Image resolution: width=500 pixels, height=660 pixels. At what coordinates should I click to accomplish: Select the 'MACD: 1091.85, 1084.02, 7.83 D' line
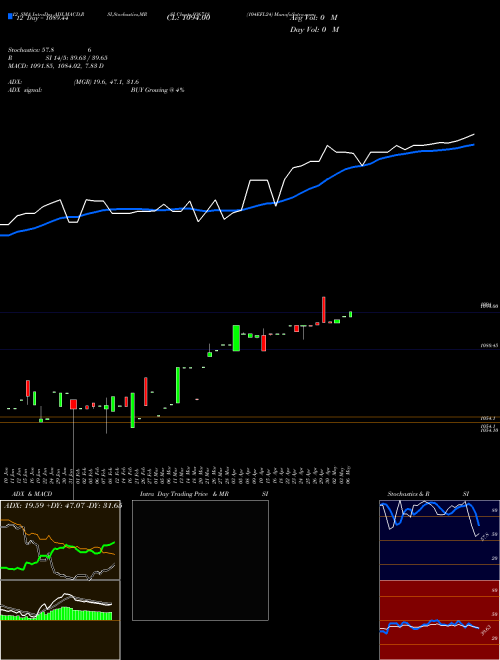(x=56, y=66)
